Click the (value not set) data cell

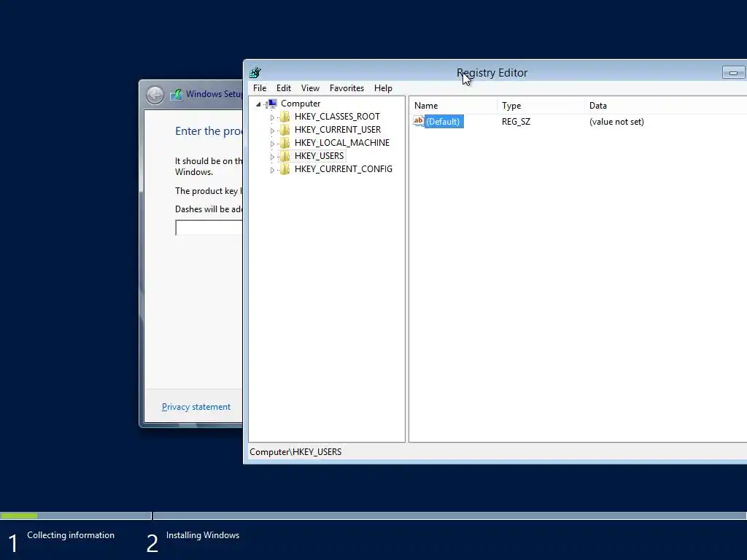(x=616, y=122)
